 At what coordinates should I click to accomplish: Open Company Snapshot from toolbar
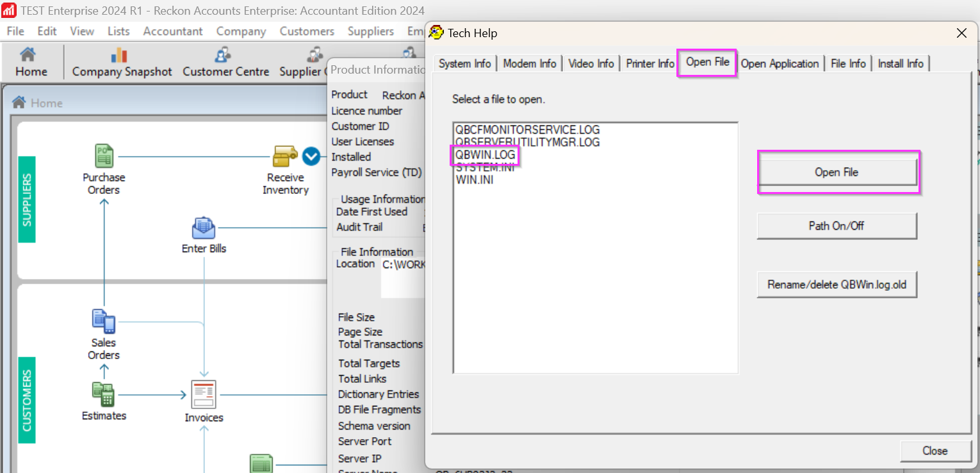point(122,62)
